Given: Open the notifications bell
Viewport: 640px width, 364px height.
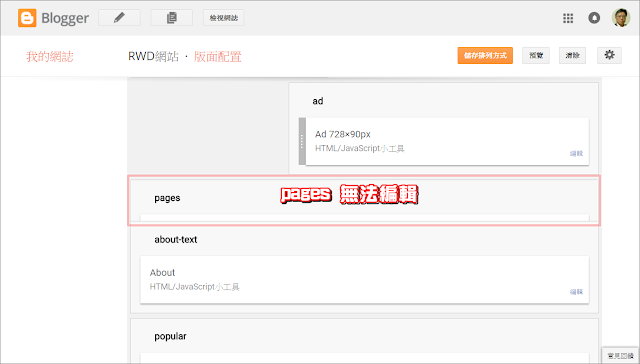Looking at the screenshot, I should point(594,18).
